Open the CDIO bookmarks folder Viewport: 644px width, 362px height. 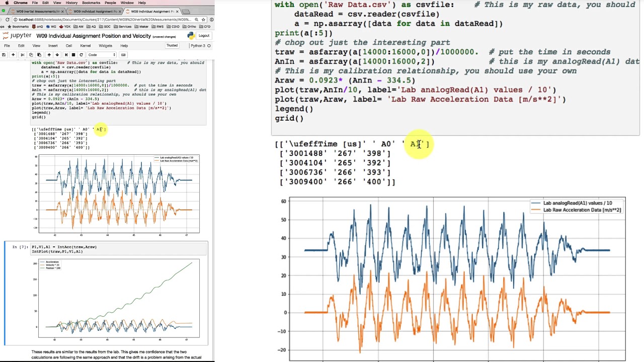173,27
